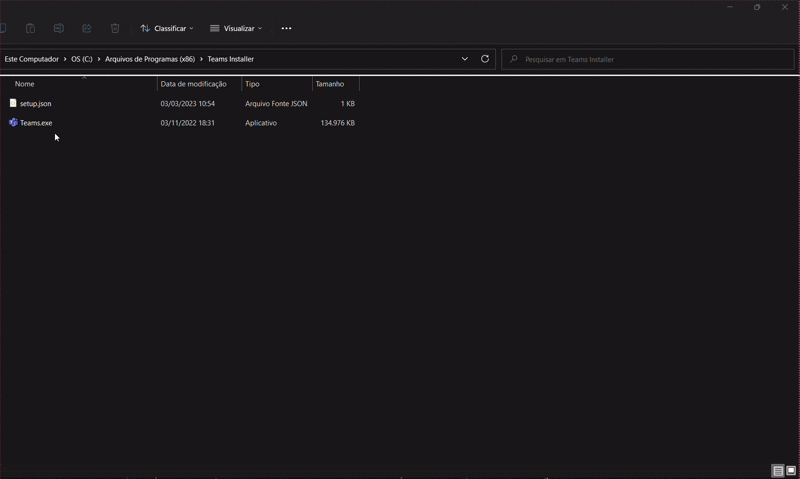Sort by Data de modificação column header
800x479 pixels.
click(x=193, y=84)
